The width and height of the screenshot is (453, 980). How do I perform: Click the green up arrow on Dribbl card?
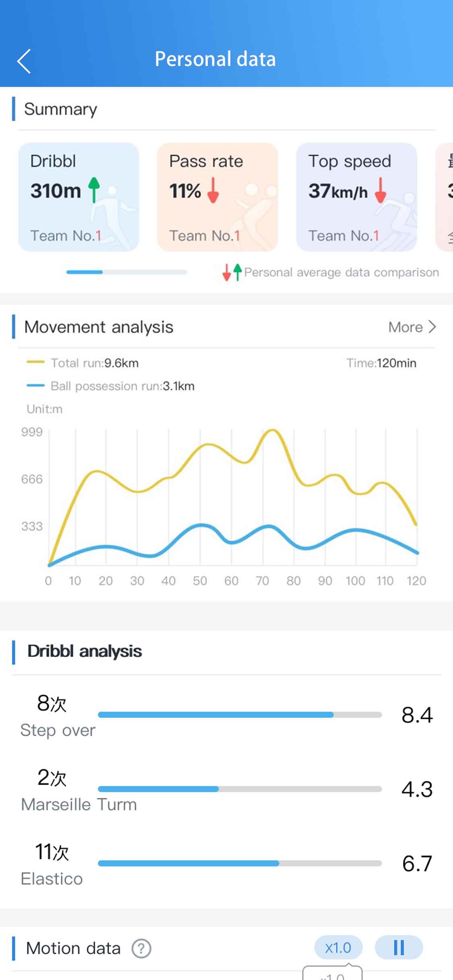point(94,189)
